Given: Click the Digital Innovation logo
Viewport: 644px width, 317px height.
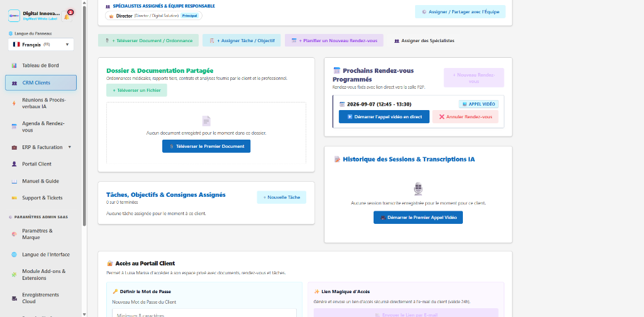Looking at the screenshot, I should click(x=14, y=16).
